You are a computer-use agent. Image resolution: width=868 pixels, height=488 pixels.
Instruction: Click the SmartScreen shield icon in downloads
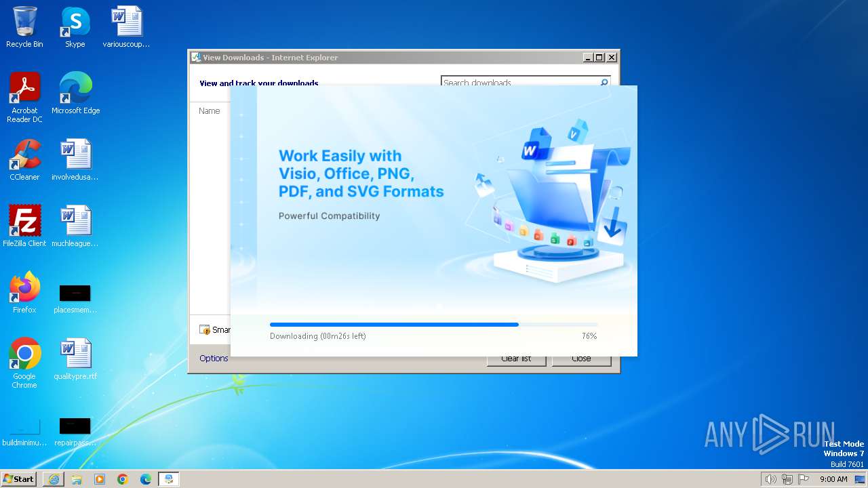point(205,329)
